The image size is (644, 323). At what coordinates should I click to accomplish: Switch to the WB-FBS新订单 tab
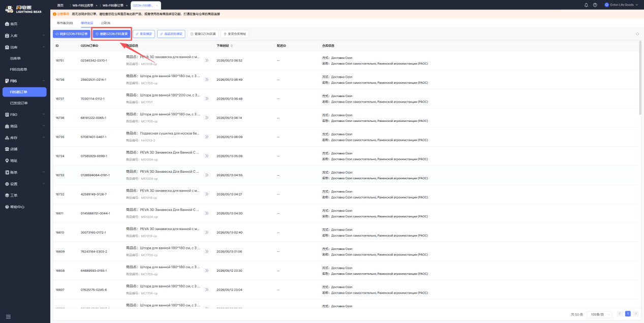point(114,5)
